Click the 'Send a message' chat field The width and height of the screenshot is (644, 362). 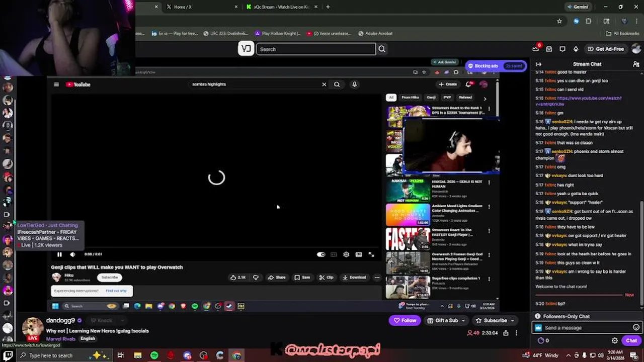[588, 328]
